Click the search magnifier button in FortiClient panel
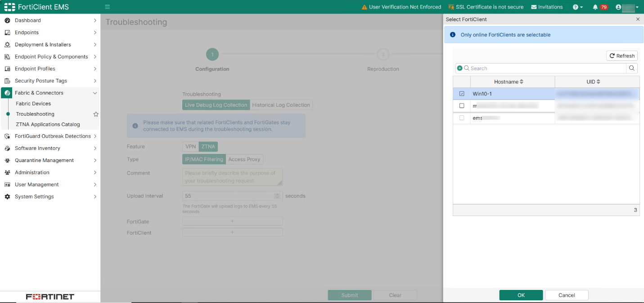Image resolution: width=644 pixels, height=303 pixels. click(x=632, y=68)
